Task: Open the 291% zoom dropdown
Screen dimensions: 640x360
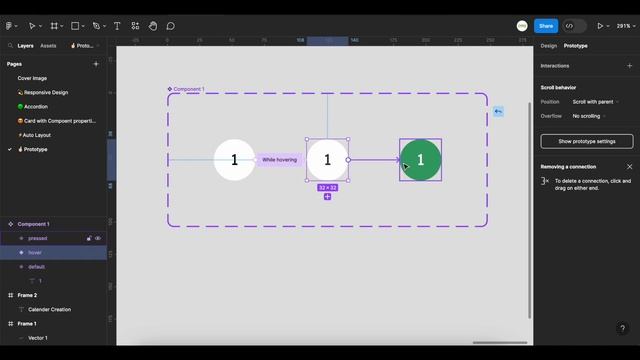Action: pyautogui.click(x=626, y=26)
